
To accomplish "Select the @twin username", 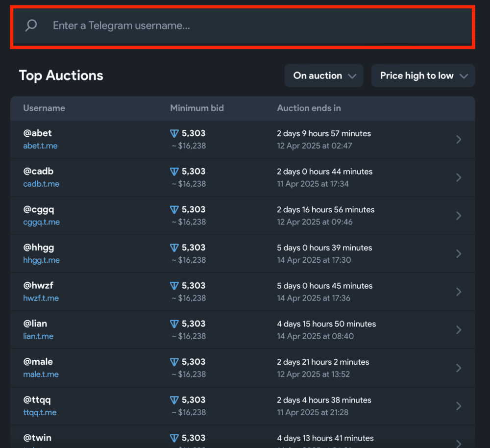I will 37,438.
